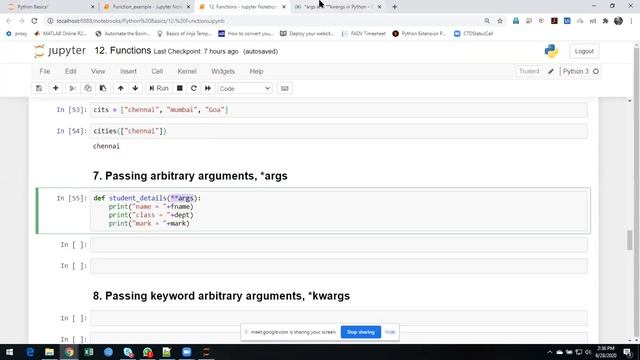The width and height of the screenshot is (640, 360).
Task: Open the View menu
Action: coord(98,71)
